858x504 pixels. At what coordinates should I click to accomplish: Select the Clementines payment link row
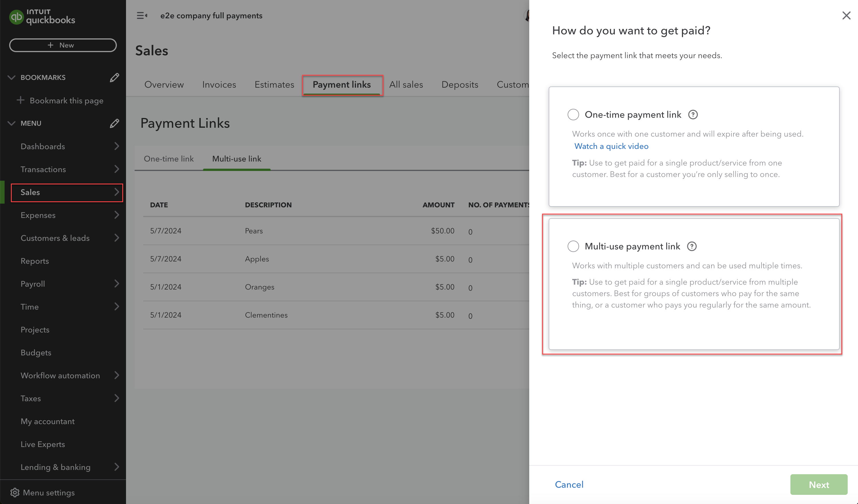pos(336,315)
